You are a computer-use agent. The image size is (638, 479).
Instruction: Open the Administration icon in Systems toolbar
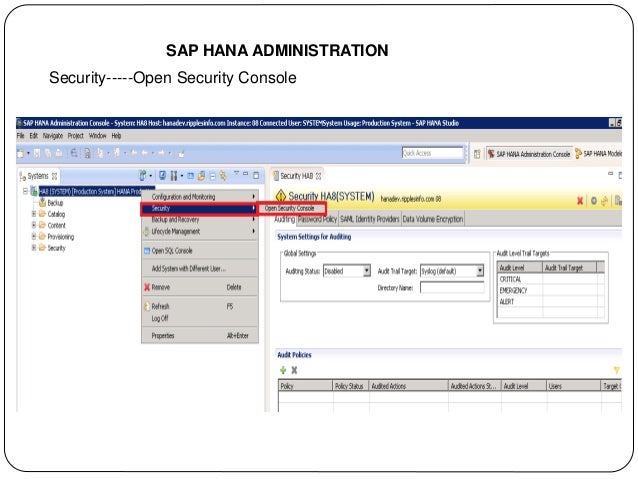162,175
